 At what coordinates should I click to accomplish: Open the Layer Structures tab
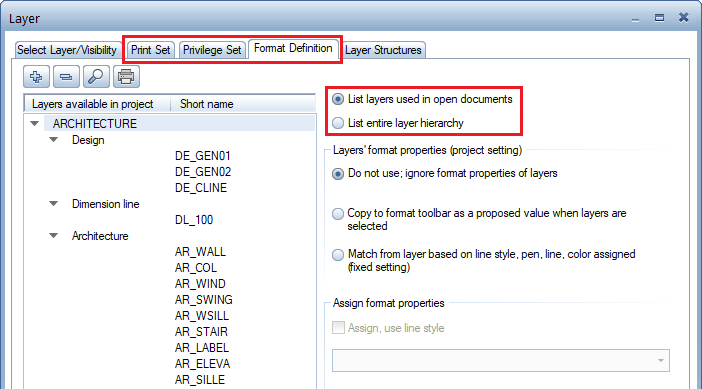click(383, 50)
